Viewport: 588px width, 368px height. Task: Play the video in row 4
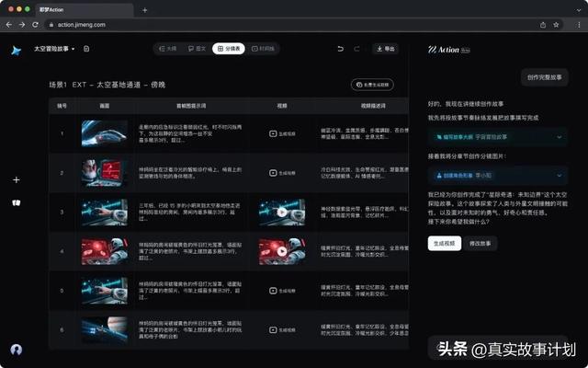point(282,251)
